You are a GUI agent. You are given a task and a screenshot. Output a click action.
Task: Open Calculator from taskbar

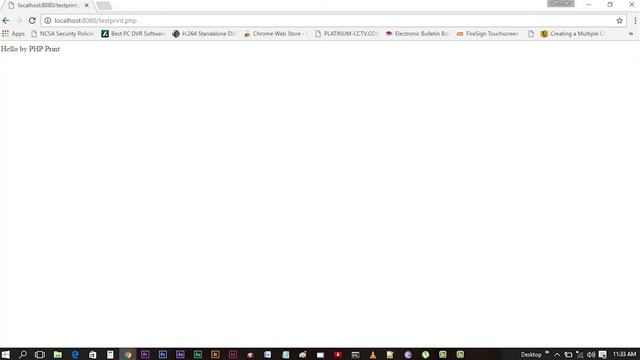tap(110, 354)
